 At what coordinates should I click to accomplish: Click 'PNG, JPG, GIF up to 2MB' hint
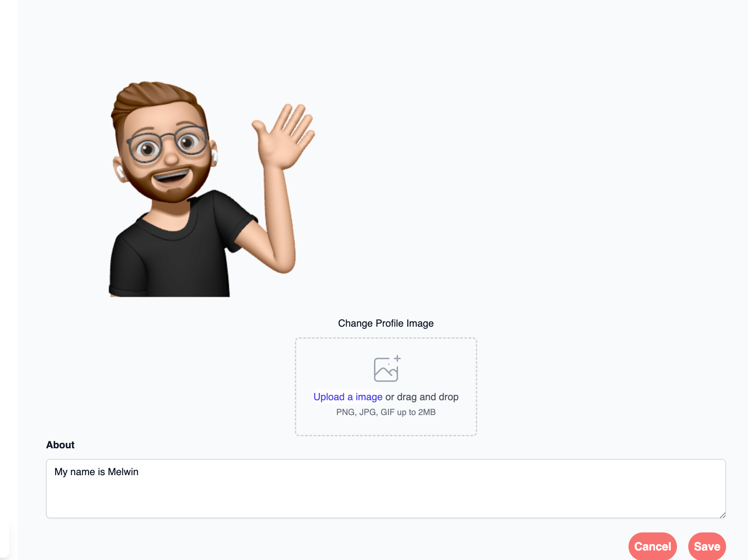386,412
